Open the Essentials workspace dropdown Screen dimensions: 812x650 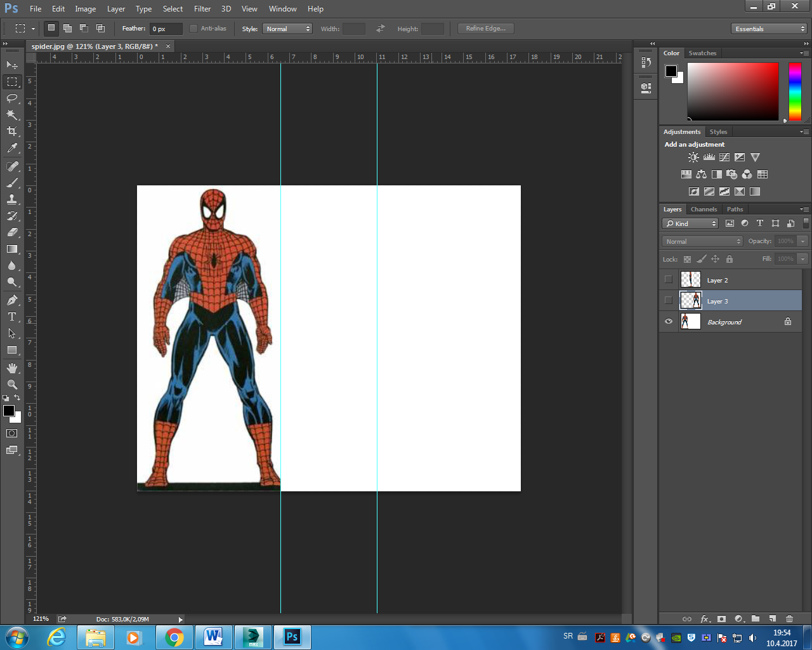[769, 29]
